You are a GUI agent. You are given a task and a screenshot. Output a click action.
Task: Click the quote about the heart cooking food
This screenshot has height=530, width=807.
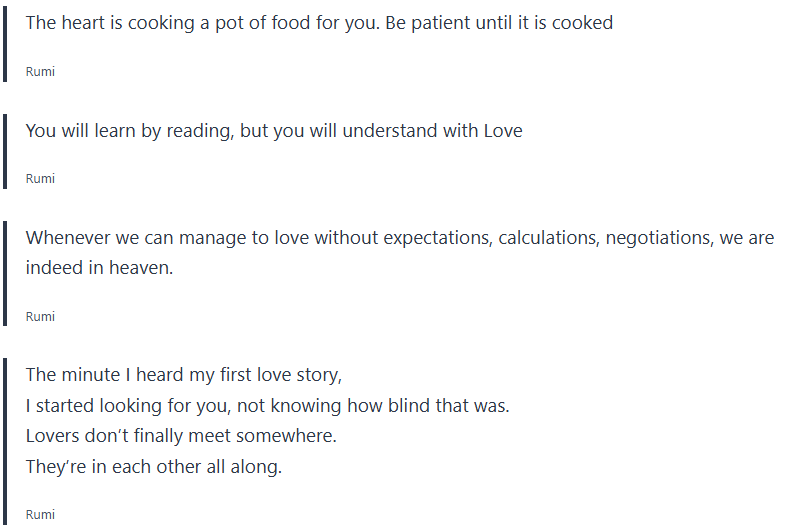pyautogui.click(x=319, y=22)
